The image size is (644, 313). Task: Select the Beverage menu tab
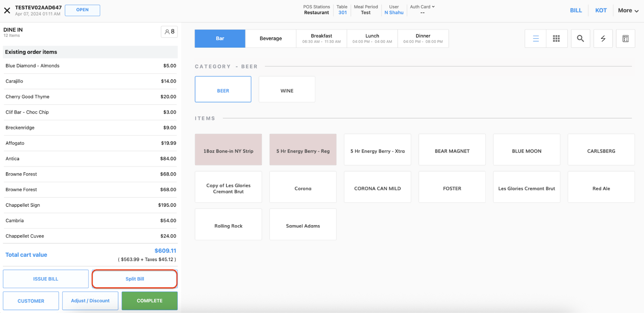coord(270,39)
